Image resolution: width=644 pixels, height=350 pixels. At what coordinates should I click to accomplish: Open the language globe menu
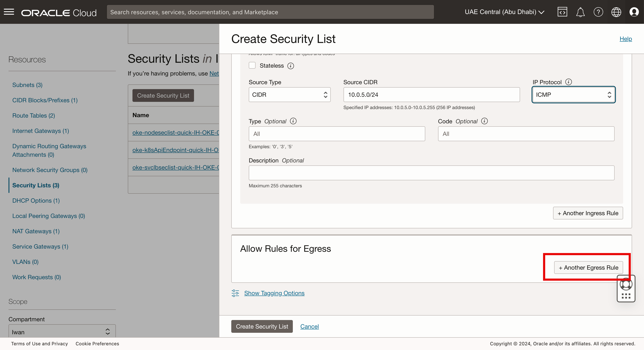[616, 12]
